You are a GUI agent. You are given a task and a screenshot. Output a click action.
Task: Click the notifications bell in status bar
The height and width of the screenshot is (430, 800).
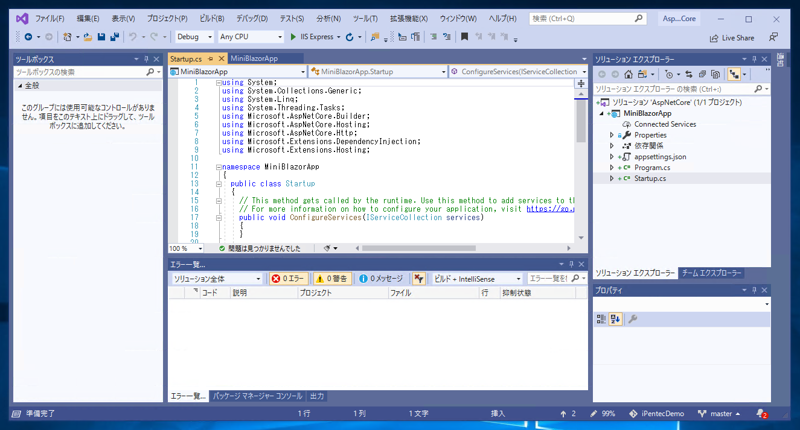[x=761, y=414]
